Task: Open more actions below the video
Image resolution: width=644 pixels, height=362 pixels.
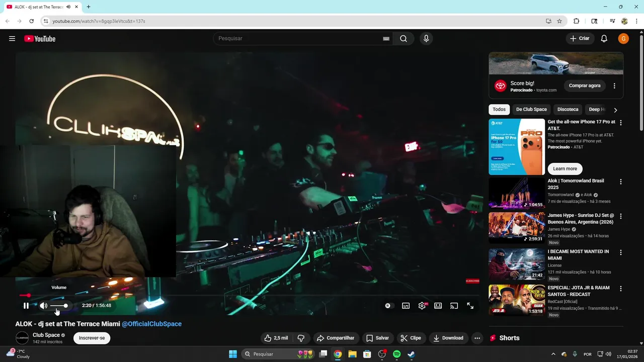Action: coord(477,338)
